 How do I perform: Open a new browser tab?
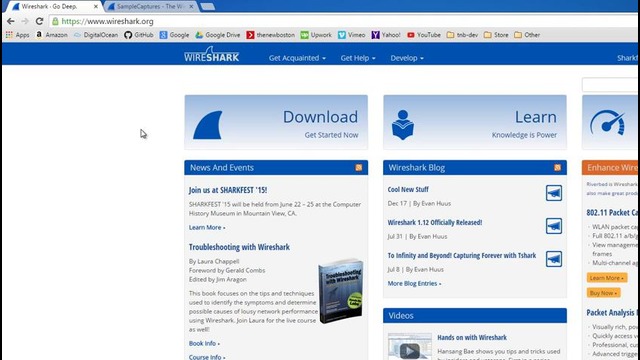pos(208,7)
